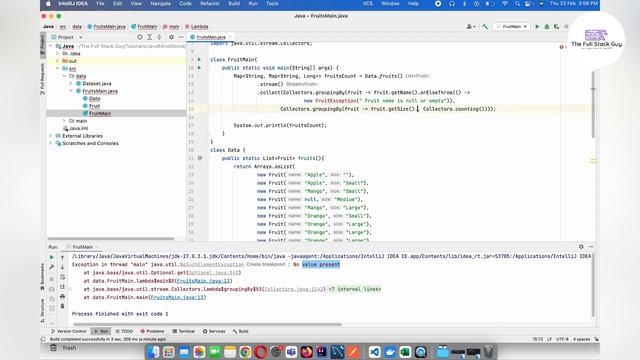Run FruitMain with the toolbar Run arrow

point(537,27)
